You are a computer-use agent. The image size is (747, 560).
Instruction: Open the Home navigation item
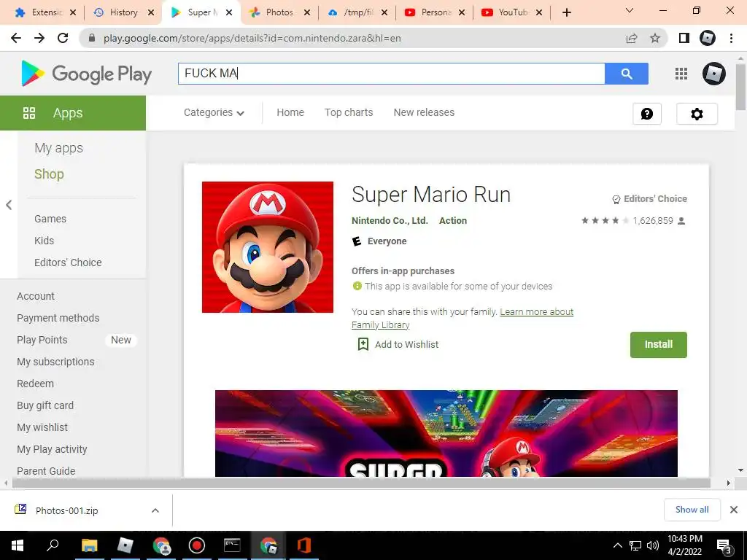(x=290, y=112)
